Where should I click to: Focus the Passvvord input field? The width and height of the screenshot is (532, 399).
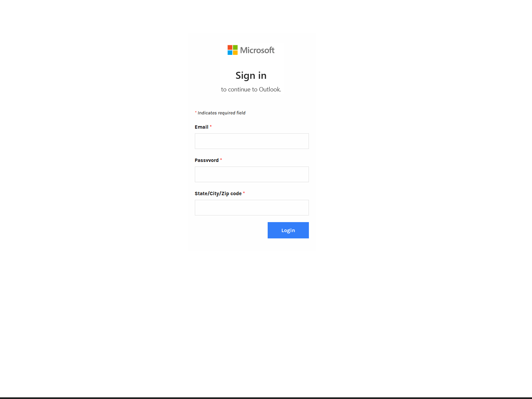click(x=252, y=174)
